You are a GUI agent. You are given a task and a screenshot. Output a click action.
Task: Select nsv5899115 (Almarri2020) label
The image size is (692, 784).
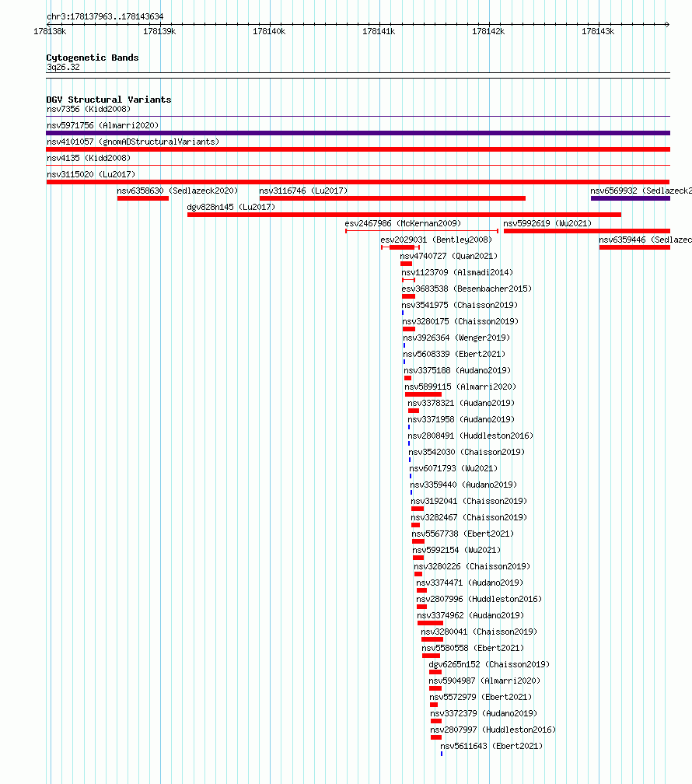(460, 387)
